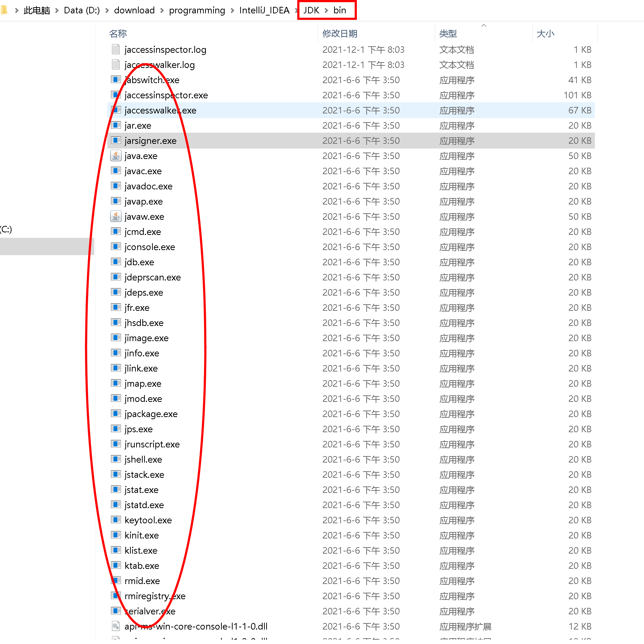
Task: Click the jarsigner.exe application icon
Action: pos(116,140)
